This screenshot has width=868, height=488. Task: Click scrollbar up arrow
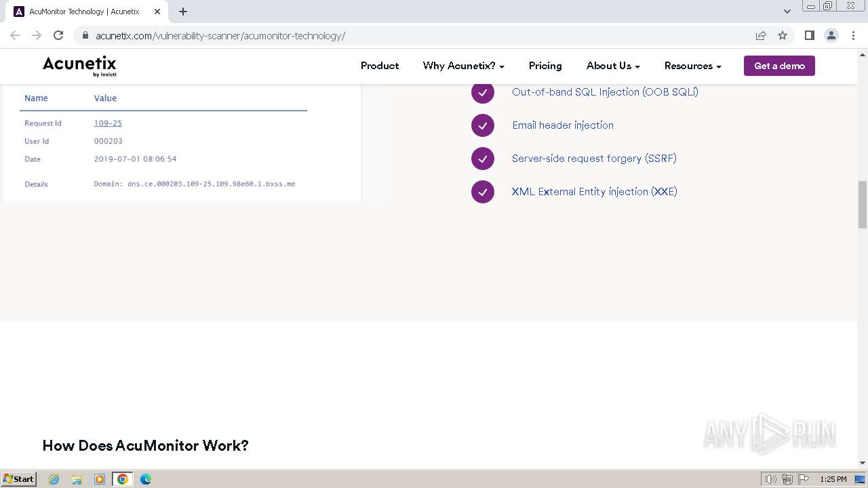coord(863,55)
